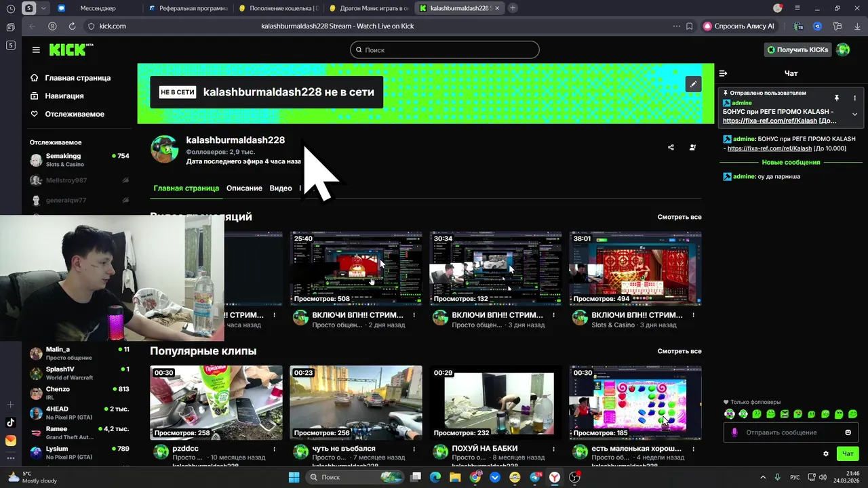Open options for ПОХУЙ НА БАБКИ clip

[554, 449]
